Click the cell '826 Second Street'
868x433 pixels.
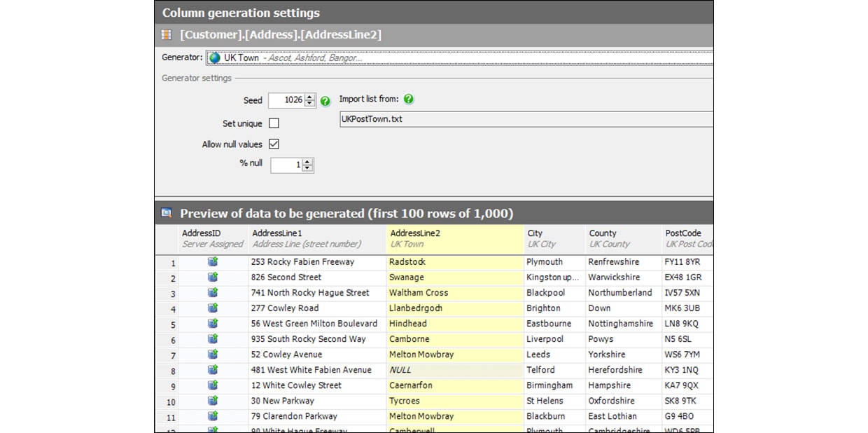pos(317,277)
